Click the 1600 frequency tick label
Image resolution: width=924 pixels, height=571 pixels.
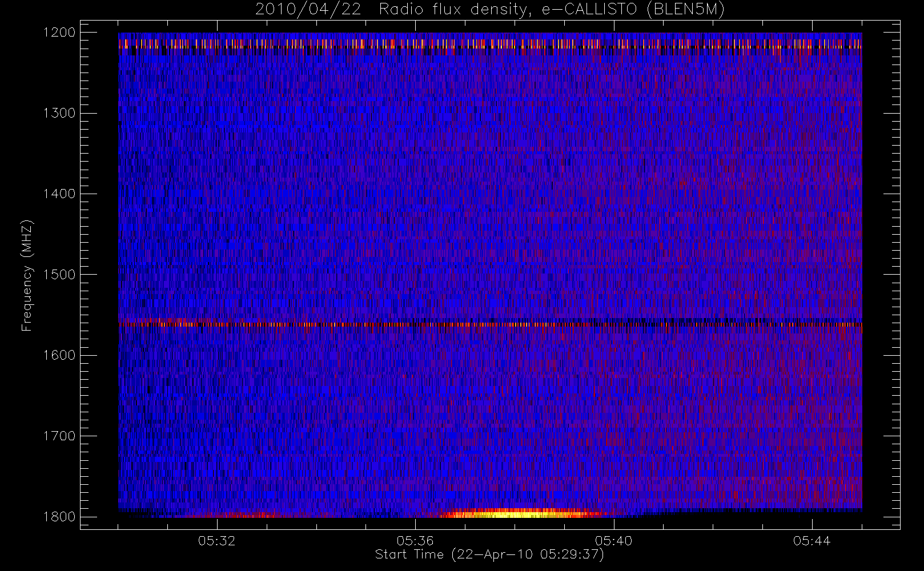59,355
